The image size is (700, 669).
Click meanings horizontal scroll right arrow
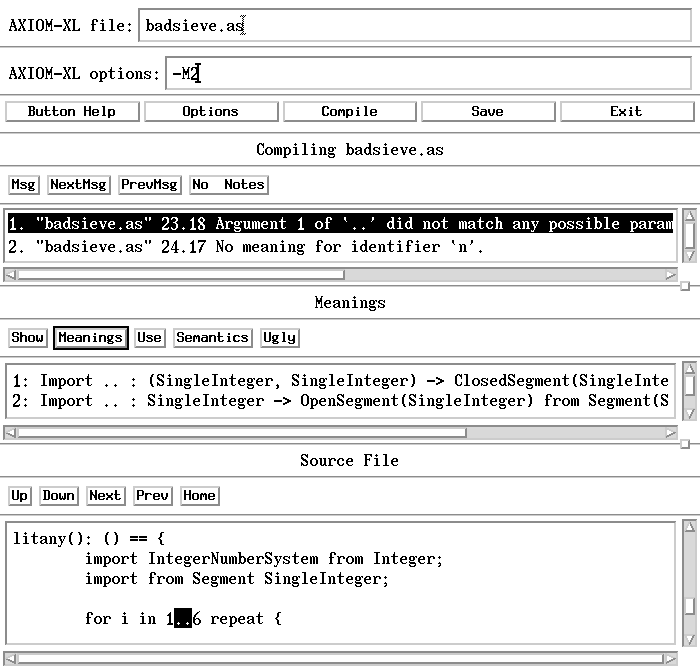(x=671, y=432)
